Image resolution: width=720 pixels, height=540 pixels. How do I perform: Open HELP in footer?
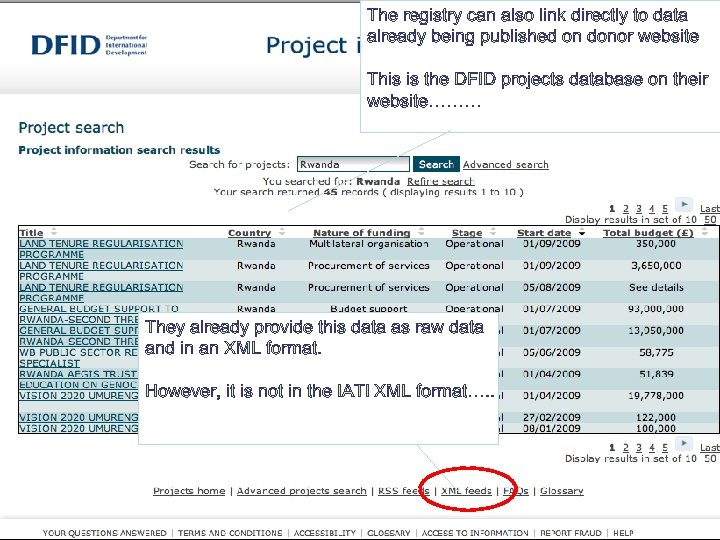coord(624,533)
